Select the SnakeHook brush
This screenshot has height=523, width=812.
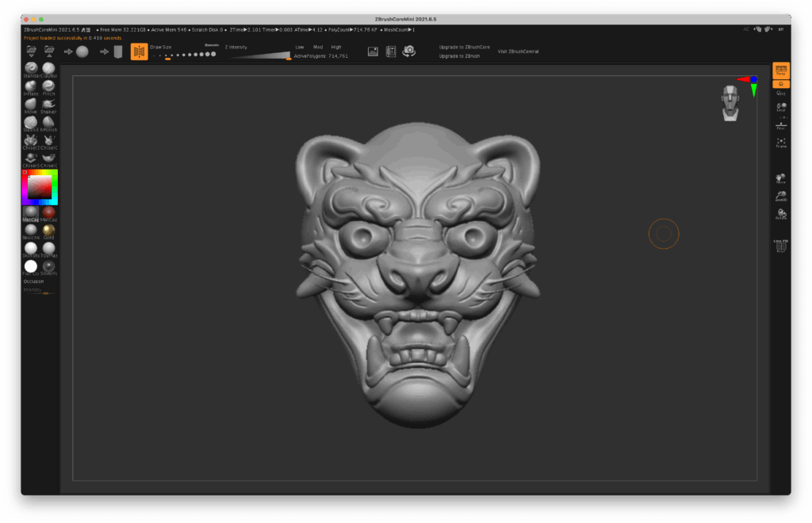coord(48,105)
